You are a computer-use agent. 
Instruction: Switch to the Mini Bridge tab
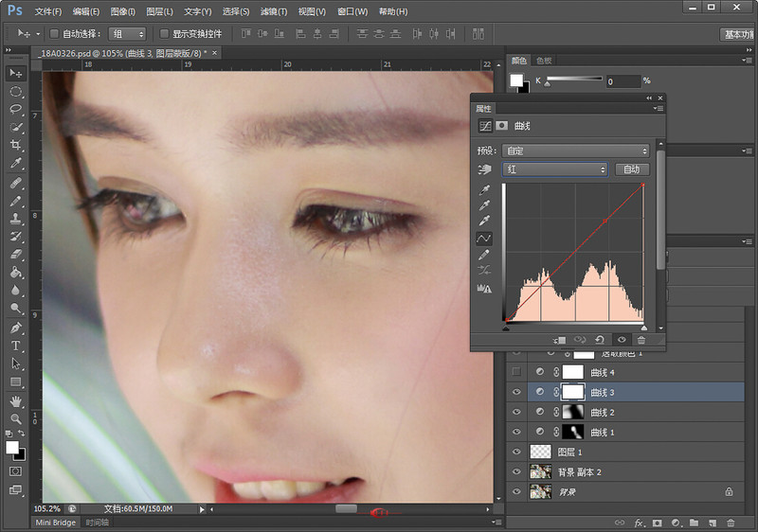tap(56, 523)
